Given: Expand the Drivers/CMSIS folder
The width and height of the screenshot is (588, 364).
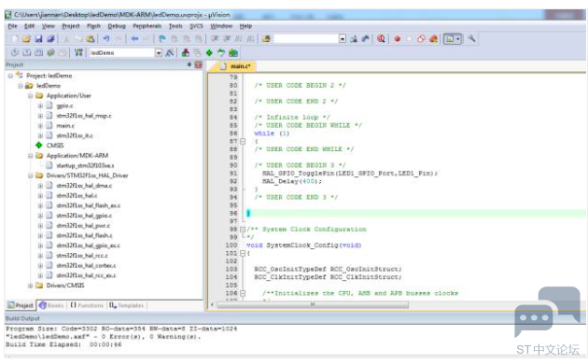Looking at the screenshot, I should pyautogui.click(x=31, y=286).
